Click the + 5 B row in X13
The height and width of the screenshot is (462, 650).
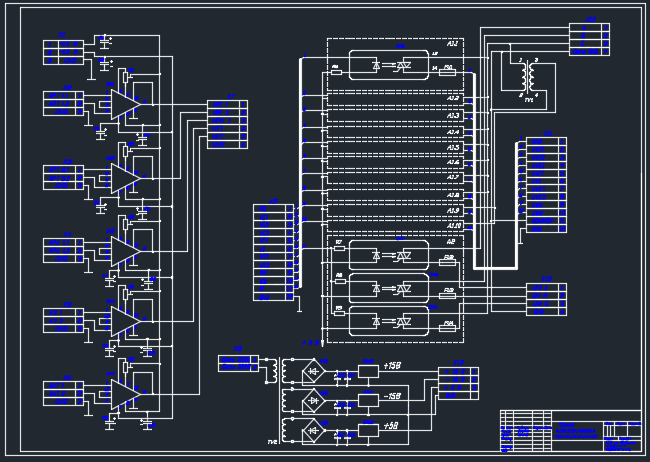tap(458, 387)
